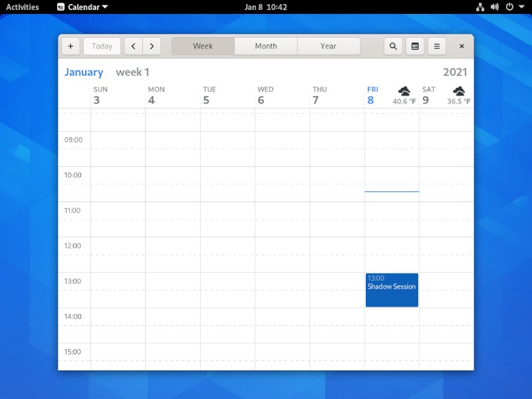This screenshot has width=532, height=399.
Task: Select the Week view tab
Action: coord(203,46)
